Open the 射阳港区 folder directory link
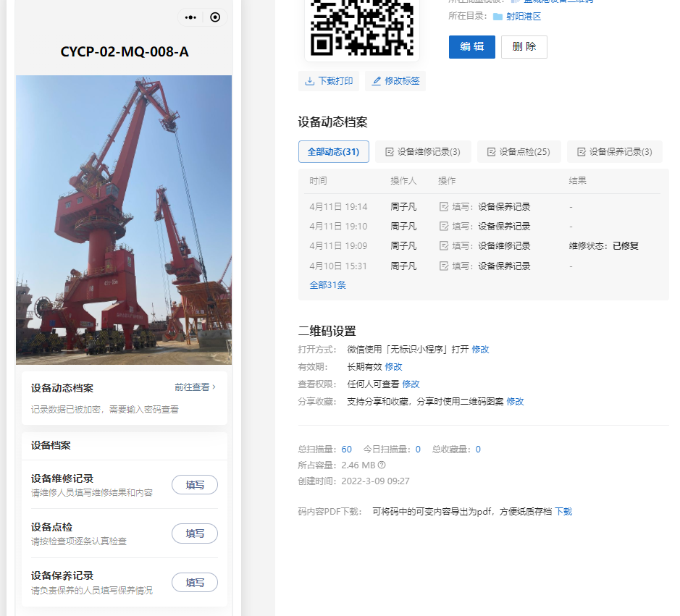The image size is (680, 616). click(523, 17)
